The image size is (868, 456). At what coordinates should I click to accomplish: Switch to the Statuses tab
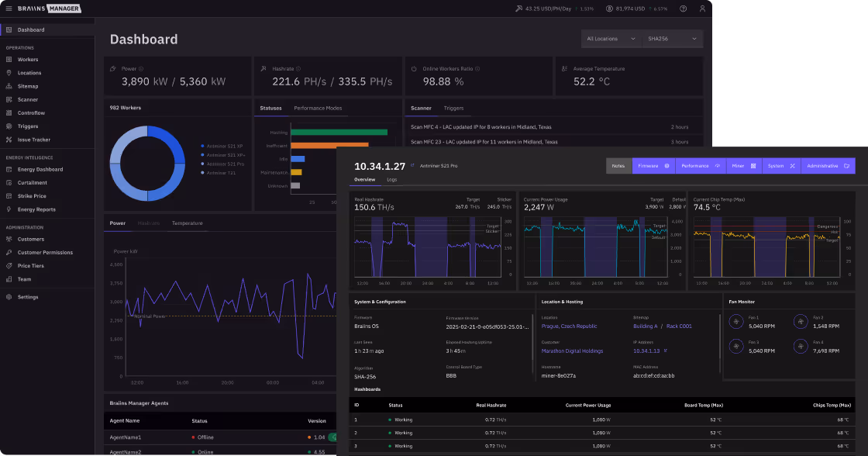point(270,108)
